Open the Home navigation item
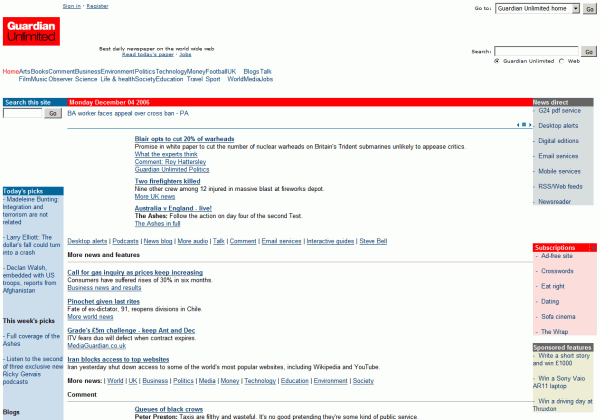Viewport: 600px width, 420px height. click(x=11, y=72)
